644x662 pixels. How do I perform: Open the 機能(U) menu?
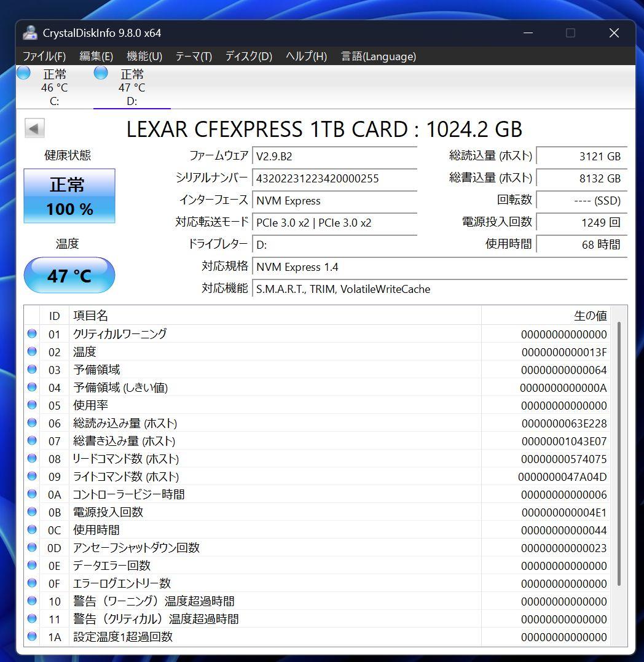144,56
